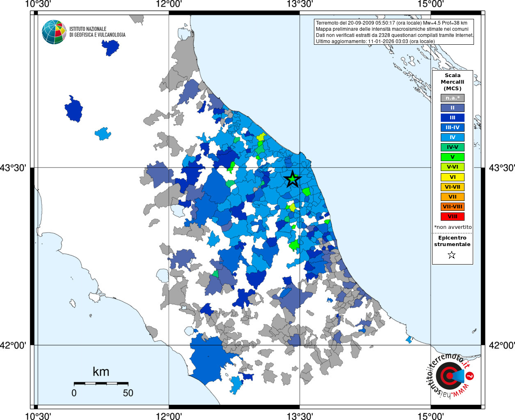
Task: Click the top 10°30' longitude label
Action: tap(38, 4)
